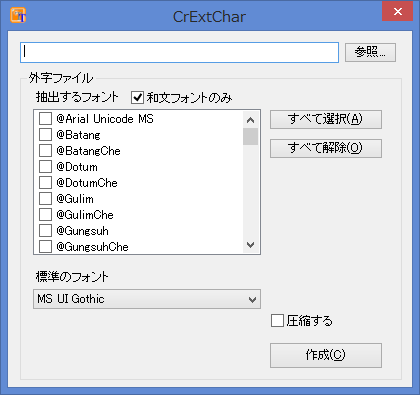Click the すべて選択(A) button

point(326,119)
